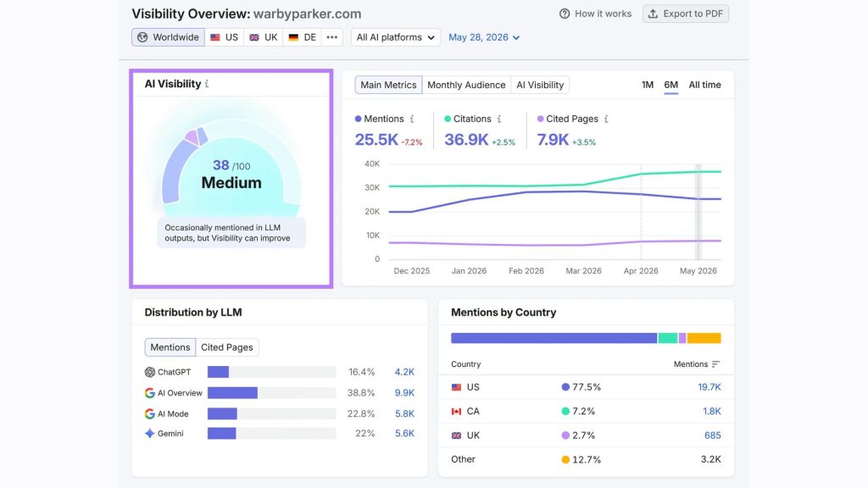868x488 pixels.
Task: Select the Worldwide region toggle
Action: (x=169, y=37)
